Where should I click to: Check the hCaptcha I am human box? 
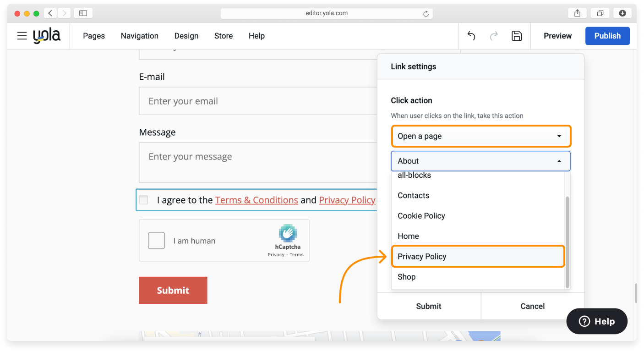[156, 241]
